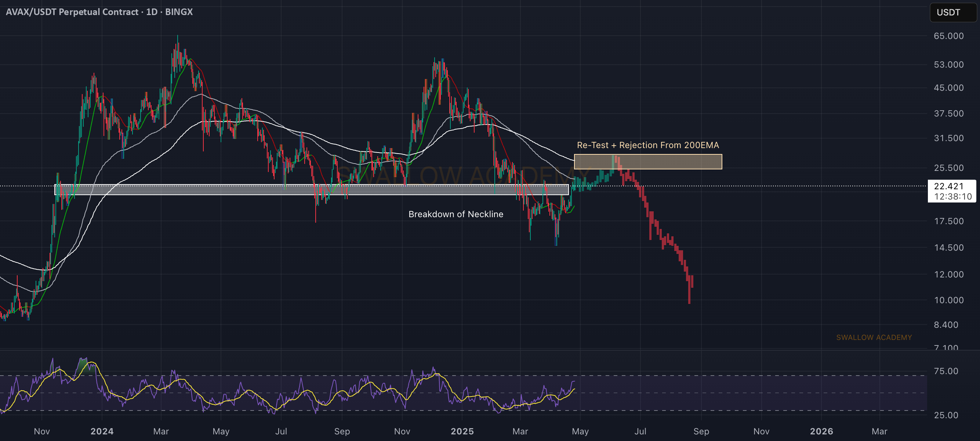Viewport: 980px width, 441px height.
Task: Click the 75.00 RSI scale label
Action: [x=946, y=371]
